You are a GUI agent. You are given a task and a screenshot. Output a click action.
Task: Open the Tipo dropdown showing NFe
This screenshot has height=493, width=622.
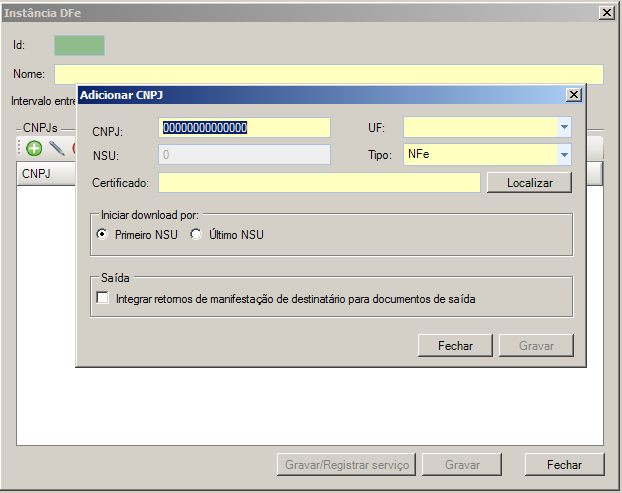tap(564, 154)
